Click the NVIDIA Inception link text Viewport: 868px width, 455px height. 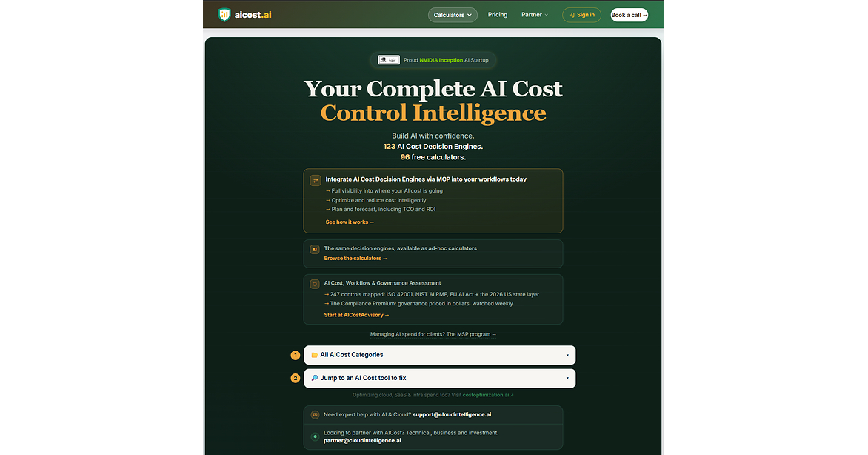click(441, 60)
